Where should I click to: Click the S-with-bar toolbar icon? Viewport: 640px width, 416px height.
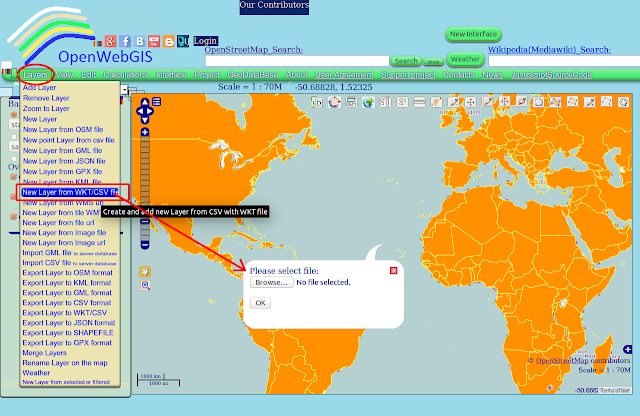(x=385, y=102)
